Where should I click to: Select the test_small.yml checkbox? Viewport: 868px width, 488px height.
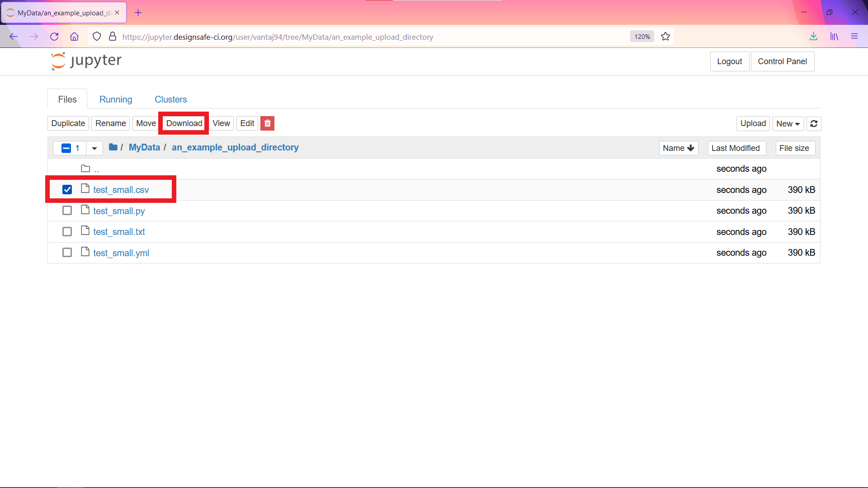point(67,252)
